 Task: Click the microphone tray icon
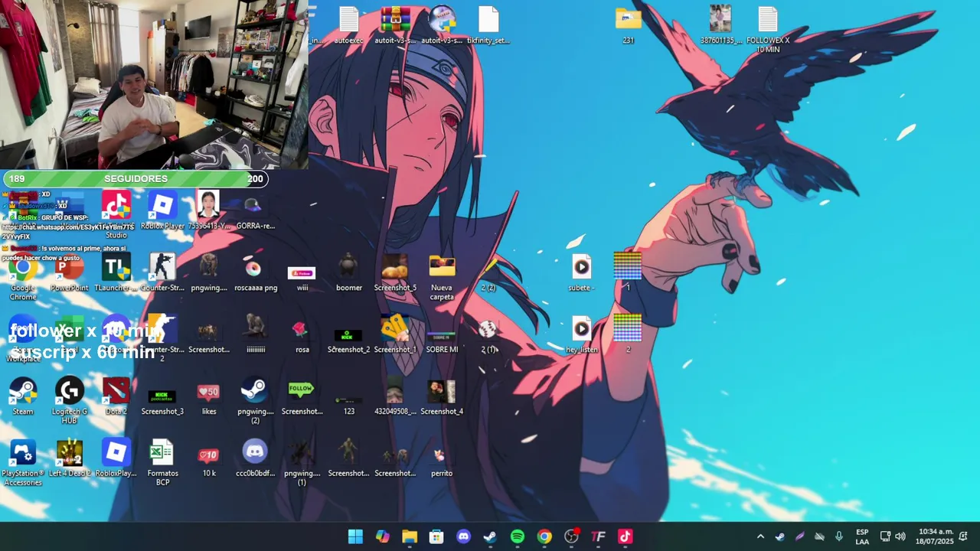[839, 536]
